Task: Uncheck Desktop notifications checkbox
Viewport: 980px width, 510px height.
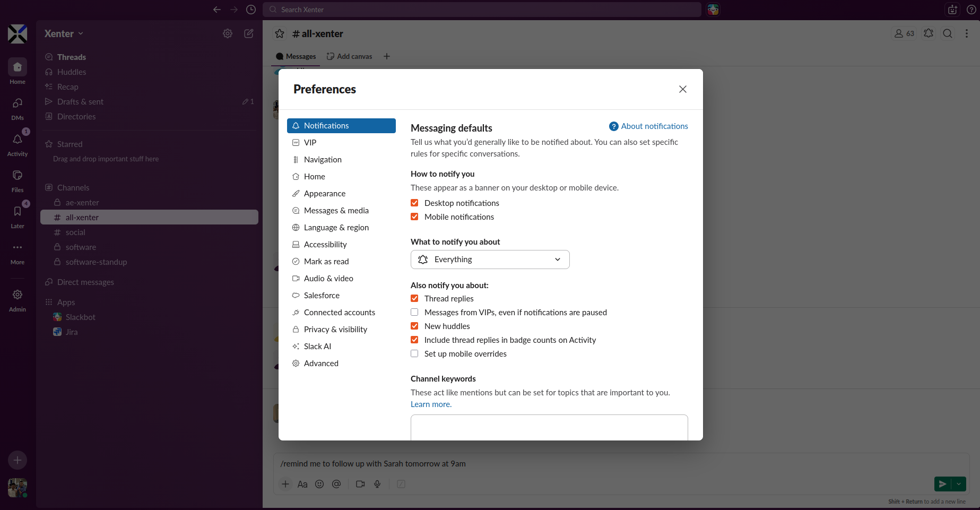Action: point(414,203)
